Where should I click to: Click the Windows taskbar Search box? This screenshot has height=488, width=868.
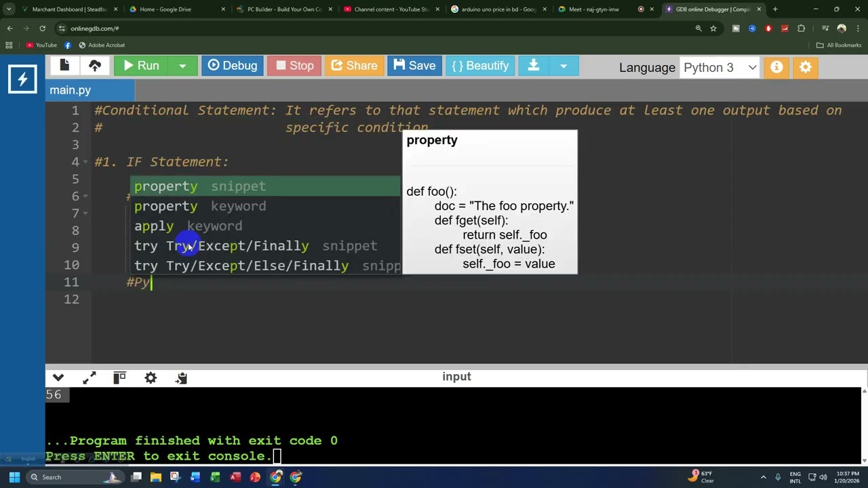(75, 477)
